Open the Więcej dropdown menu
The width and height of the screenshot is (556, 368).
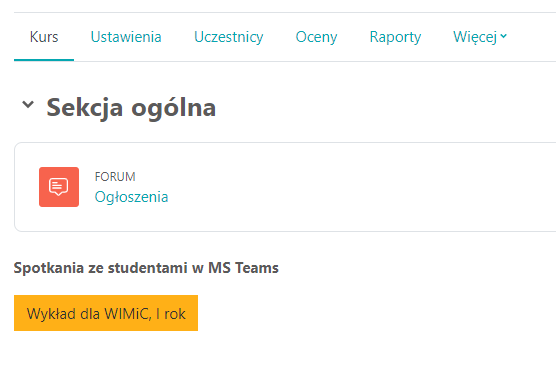pos(480,37)
